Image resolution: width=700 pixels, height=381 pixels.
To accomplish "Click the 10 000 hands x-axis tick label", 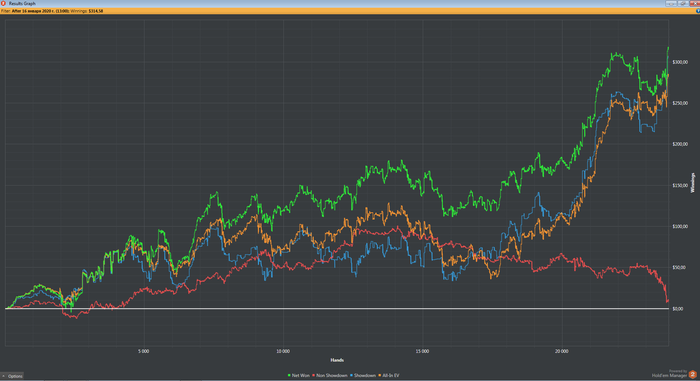I will (x=283, y=352).
